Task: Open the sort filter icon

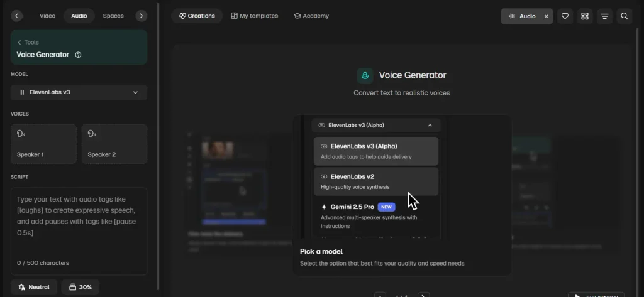Action: (604, 16)
